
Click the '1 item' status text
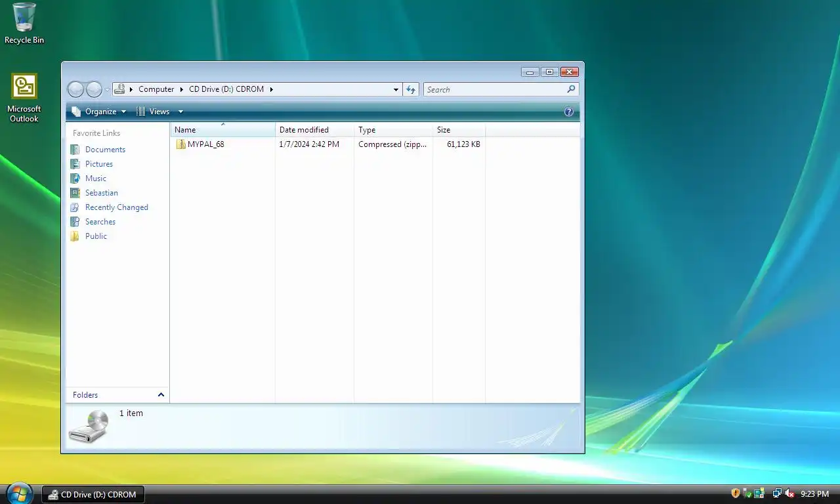(x=131, y=413)
